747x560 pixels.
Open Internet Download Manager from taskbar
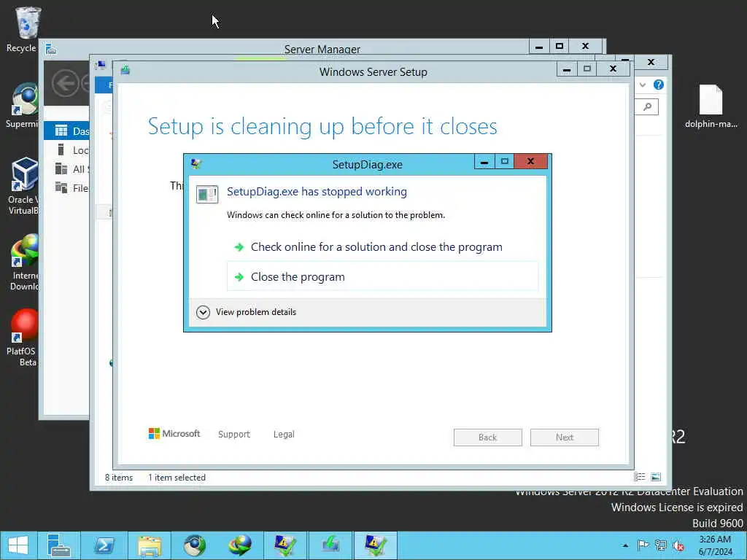[x=239, y=545]
